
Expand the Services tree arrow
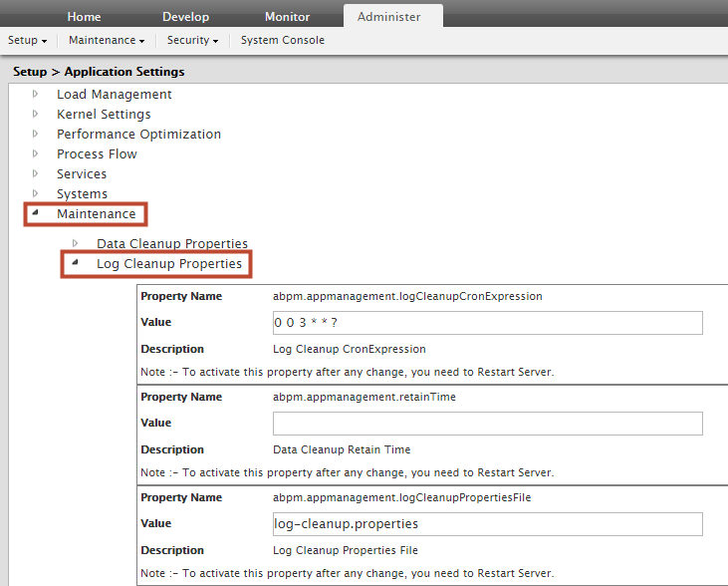[35, 173]
